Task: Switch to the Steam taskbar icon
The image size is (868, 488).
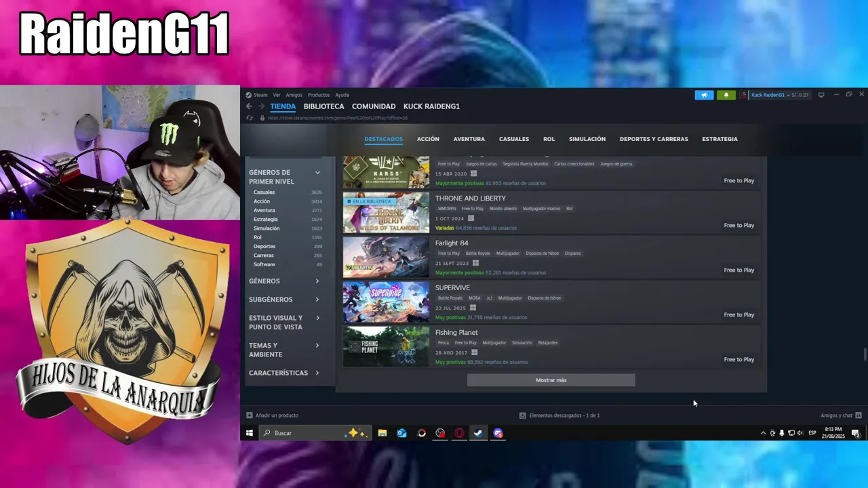Action: tap(479, 433)
